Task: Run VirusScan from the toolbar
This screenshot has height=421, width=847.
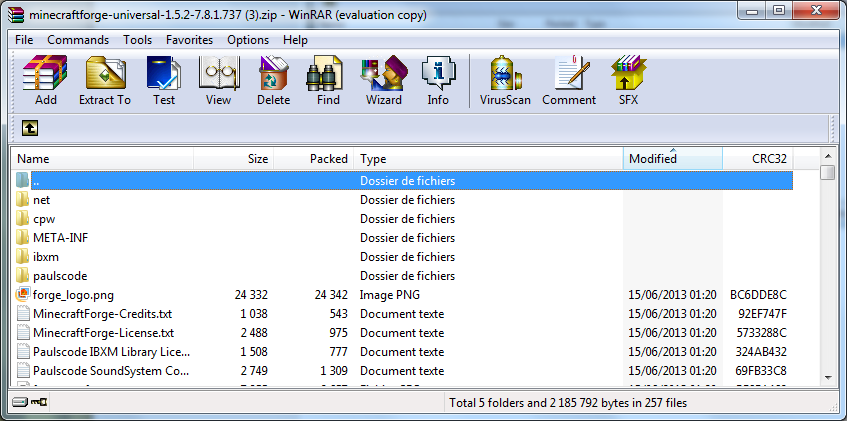Action: pyautogui.click(x=506, y=72)
